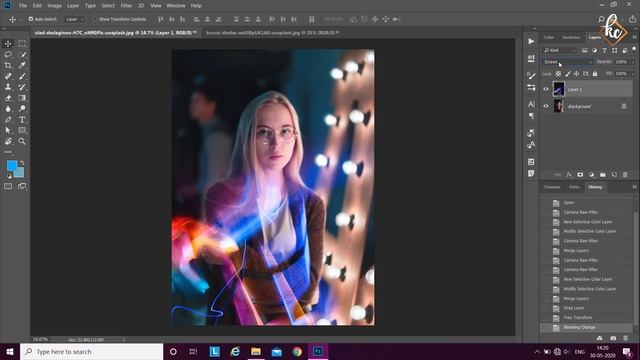The width and height of the screenshot is (640, 360).
Task: Click the Type here to search box
Action: (x=92, y=351)
